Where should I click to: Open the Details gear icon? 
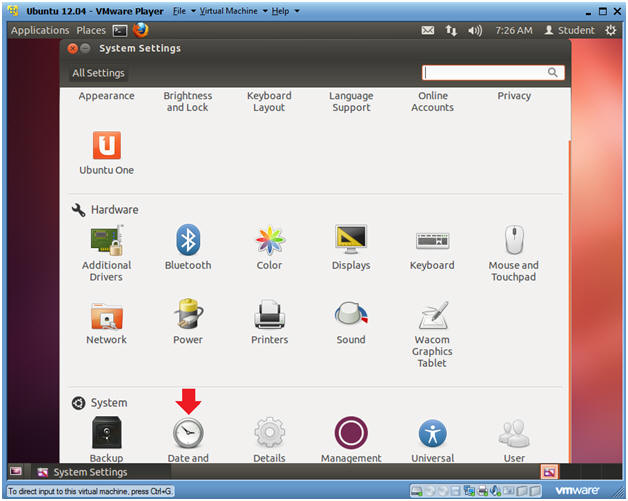[x=270, y=433]
